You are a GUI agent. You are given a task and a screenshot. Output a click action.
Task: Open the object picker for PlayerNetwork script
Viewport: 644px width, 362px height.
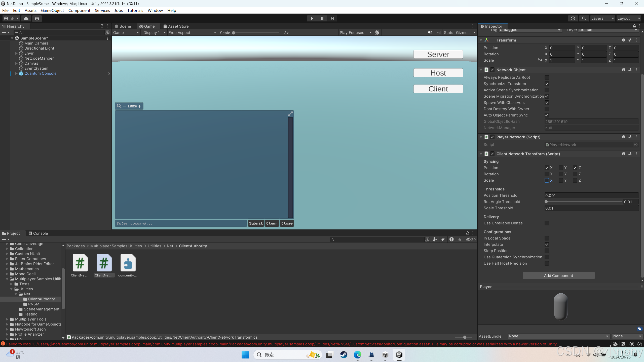click(x=635, y=145)
